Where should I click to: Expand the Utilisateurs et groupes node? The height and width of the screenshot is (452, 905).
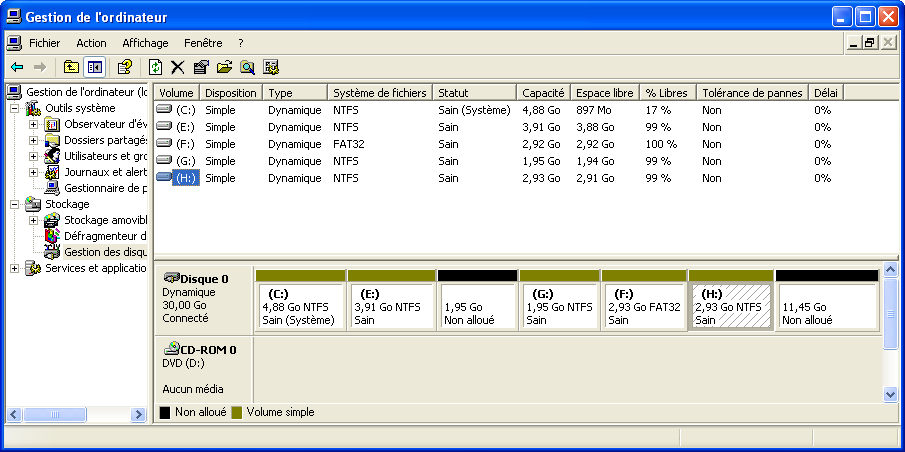pos(33,156)
